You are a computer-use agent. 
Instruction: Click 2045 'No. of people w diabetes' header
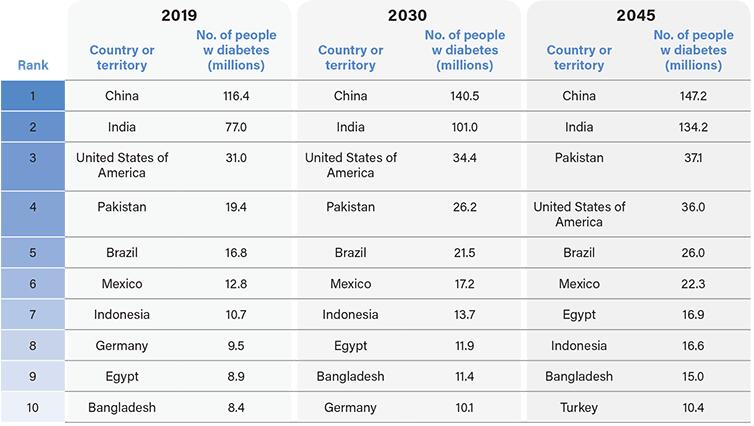tap(693, 50)
